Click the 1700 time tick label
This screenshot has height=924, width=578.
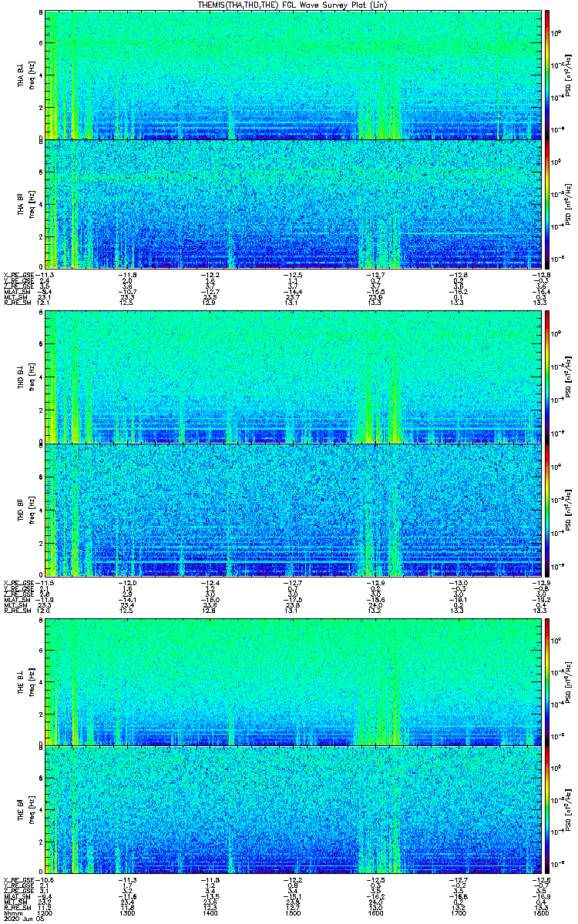coord(457,912)
